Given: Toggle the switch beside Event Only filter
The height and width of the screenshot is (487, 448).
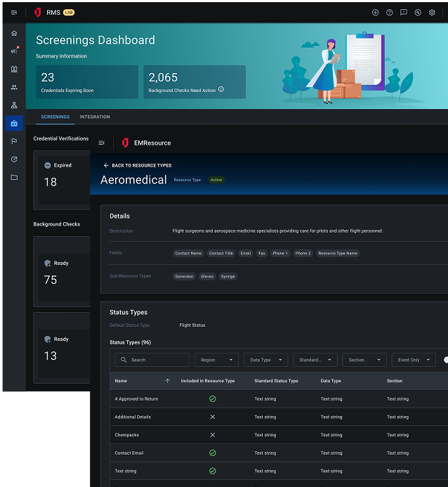Looking at the screenshot, I should 445,360.
